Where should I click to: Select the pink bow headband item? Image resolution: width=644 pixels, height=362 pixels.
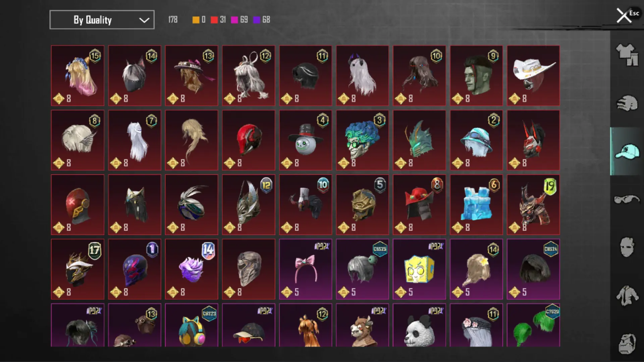(x=306, y=269)
